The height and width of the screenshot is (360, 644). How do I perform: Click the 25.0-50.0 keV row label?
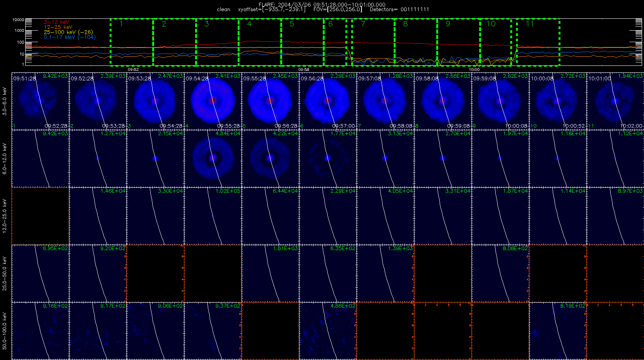tap(5, 273)
